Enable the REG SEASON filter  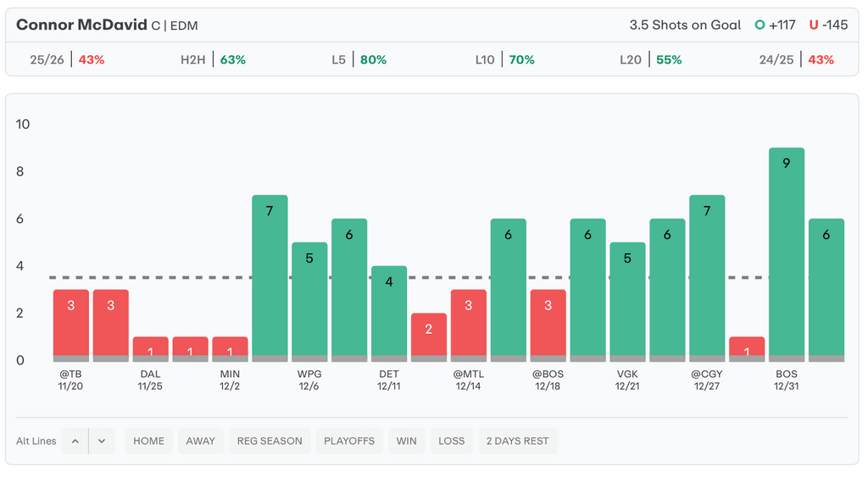270,441
